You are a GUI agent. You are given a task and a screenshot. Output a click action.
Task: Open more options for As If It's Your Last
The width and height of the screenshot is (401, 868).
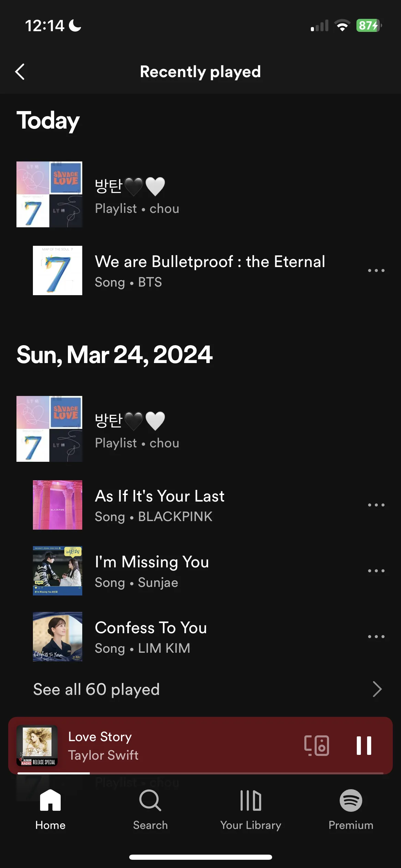(x=376, y=505)
